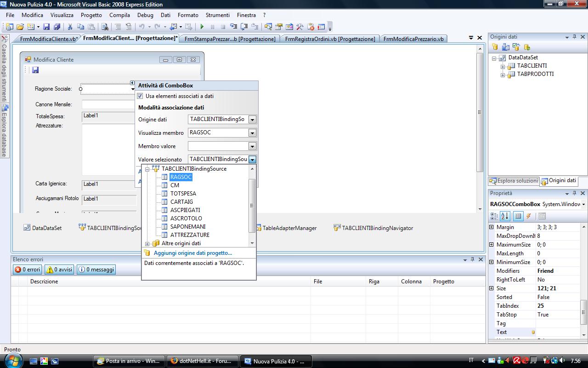
Task: Expand the Size property
Action: click(492, 288)
